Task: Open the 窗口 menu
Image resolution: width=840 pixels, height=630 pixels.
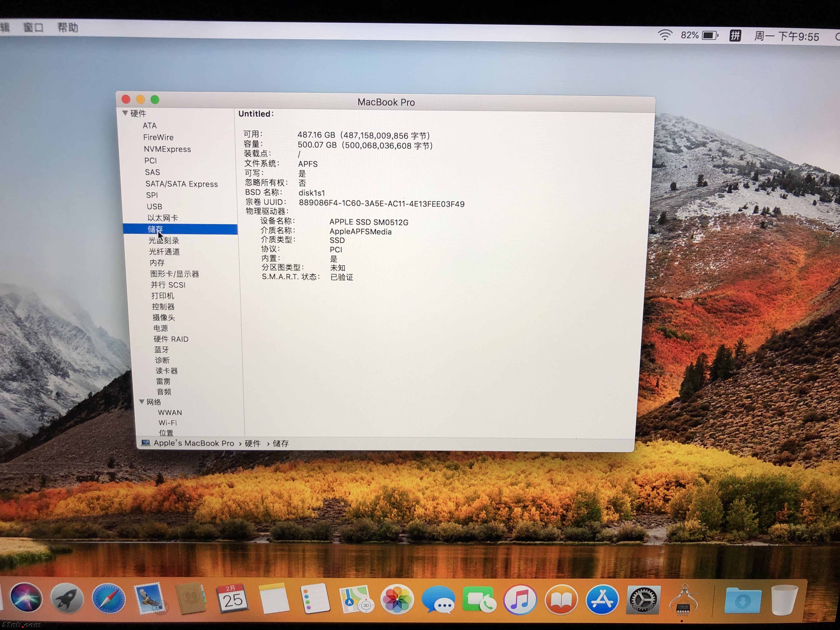Action: tap(33, 27)
